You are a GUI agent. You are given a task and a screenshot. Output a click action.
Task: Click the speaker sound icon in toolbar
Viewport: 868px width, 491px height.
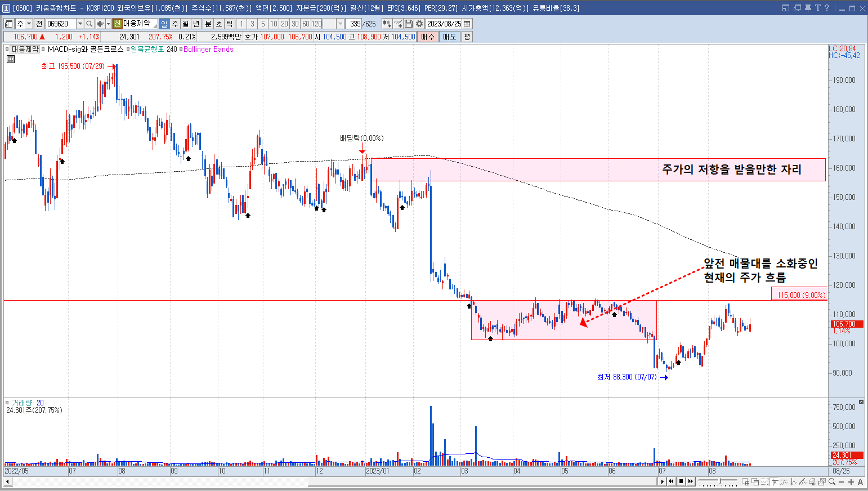[100, 24]
